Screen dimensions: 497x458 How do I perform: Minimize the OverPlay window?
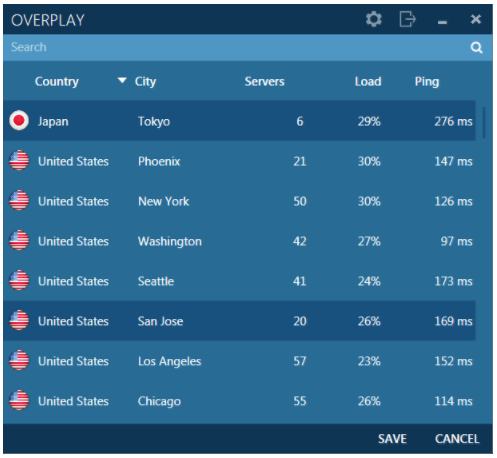click(x=442, y=22)
